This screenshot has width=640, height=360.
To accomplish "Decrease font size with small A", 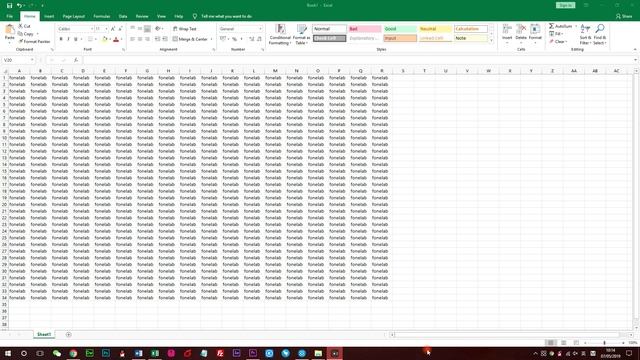I will 120,29.
